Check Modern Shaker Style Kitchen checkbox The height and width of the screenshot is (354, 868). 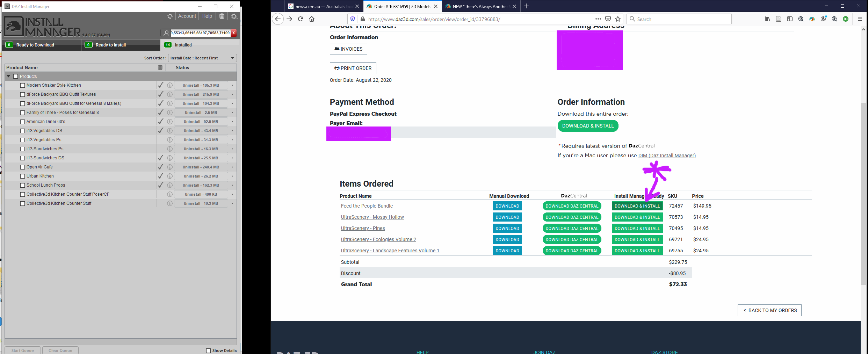point(23,86)
